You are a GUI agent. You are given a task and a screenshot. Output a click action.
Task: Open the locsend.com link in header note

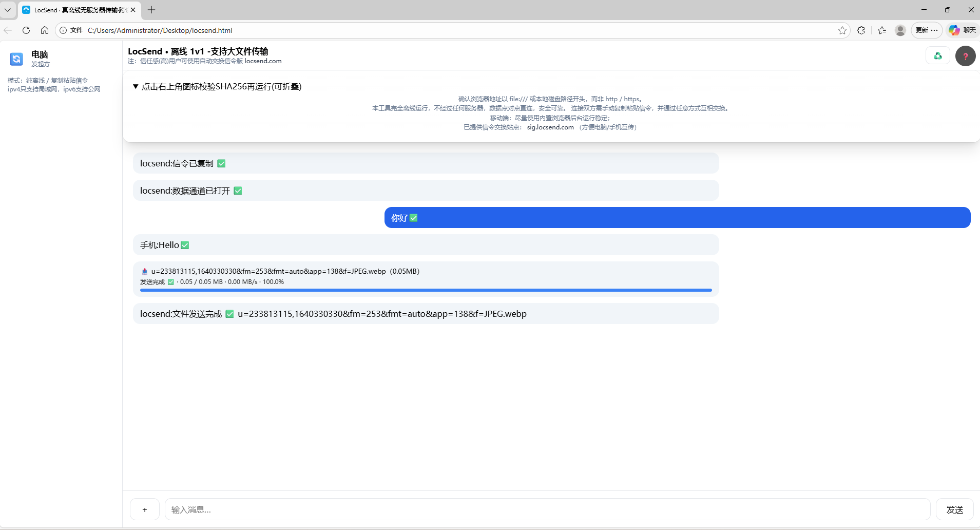tap(263, 61)
